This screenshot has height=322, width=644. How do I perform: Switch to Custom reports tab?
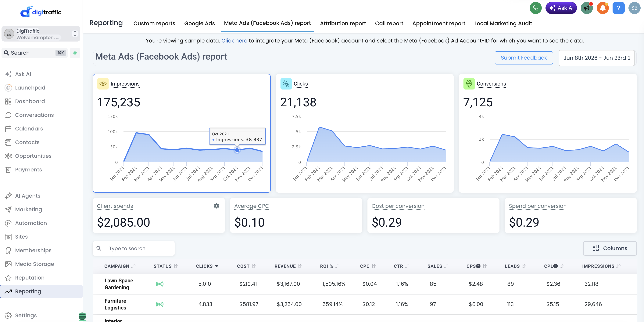click(154, 23)
